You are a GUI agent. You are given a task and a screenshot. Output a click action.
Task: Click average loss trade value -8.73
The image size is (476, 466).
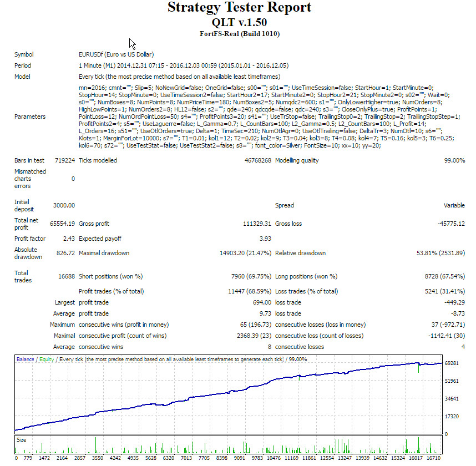point(458,313)
